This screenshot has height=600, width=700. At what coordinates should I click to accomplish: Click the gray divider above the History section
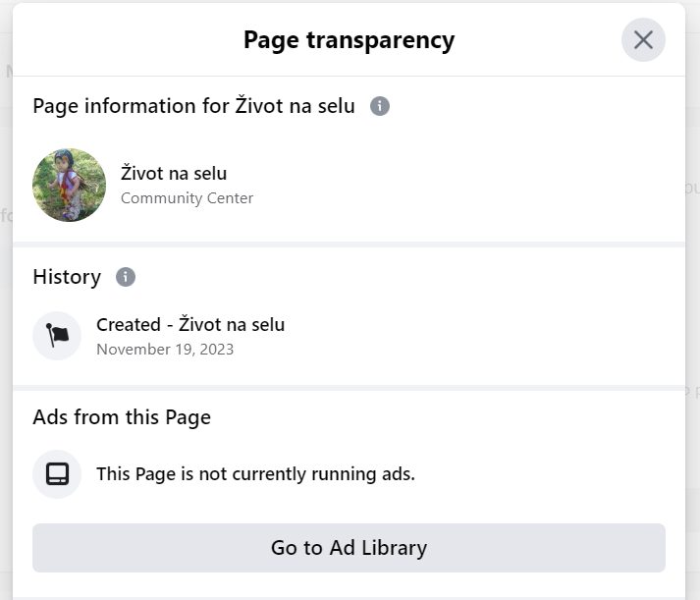(349, 245)
